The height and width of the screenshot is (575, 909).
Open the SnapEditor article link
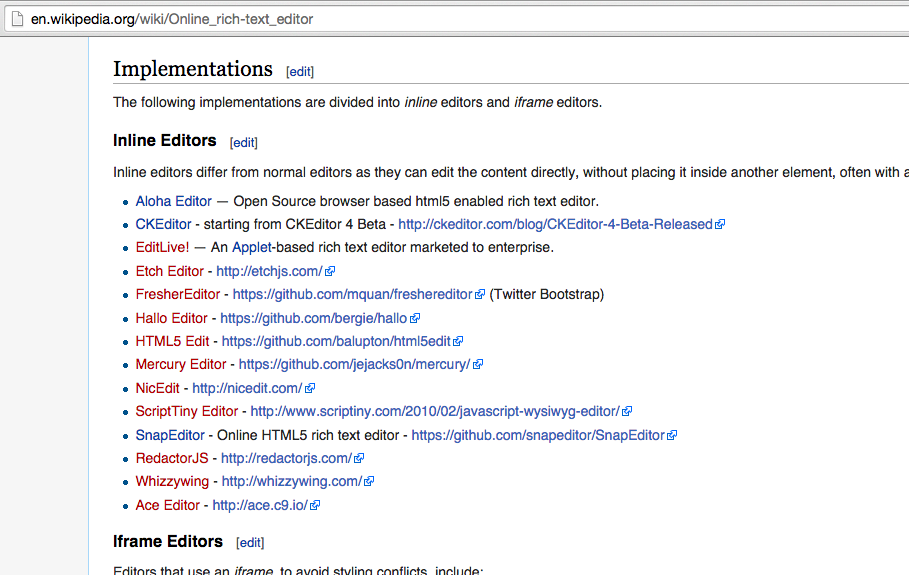tap(170, 435)
